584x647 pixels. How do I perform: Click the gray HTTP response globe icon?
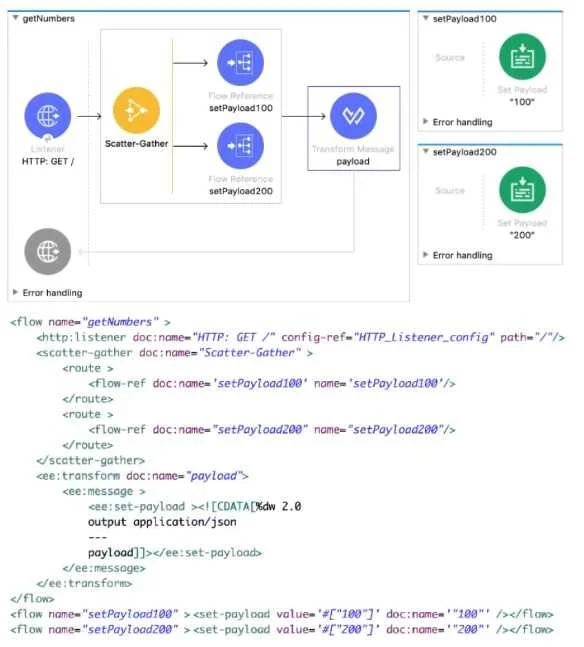48,251
